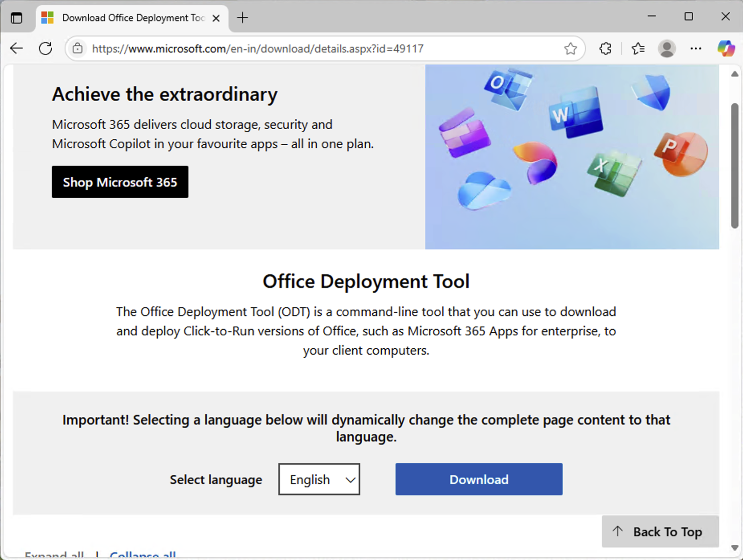Click the vertical scrollbar thumb

pos(735,166)
